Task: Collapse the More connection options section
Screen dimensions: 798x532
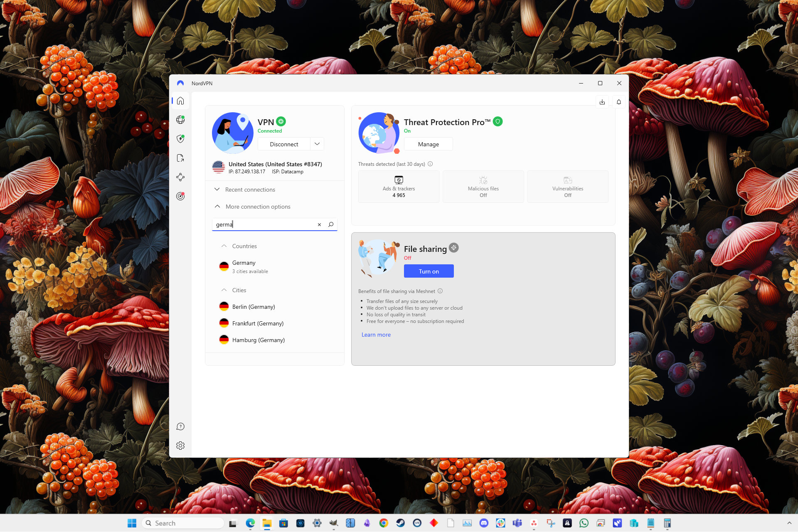Action: [x=217, y=206]
